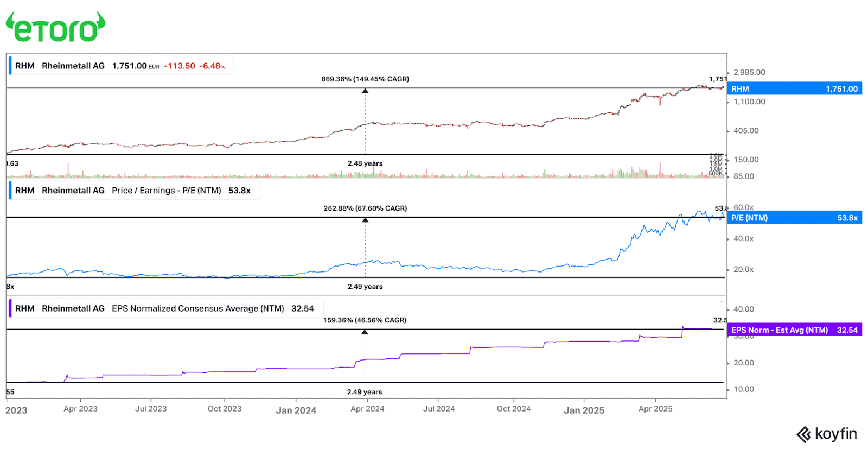868x449 pixels.
Task: Click the Koyfin double-chevron logo mark
Action: (x=803, y=435)
